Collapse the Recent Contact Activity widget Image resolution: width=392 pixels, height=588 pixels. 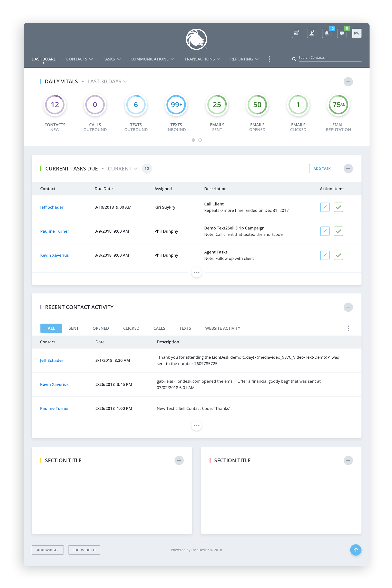[x=348, y=307]
